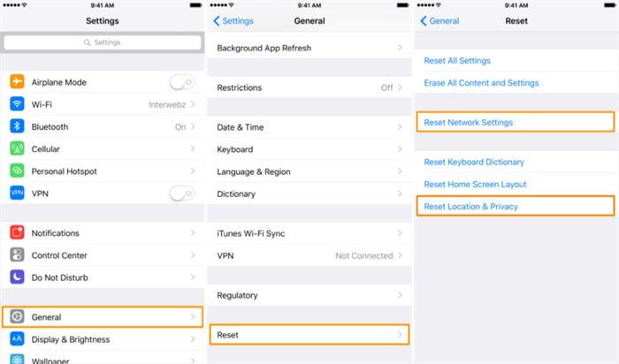Tap the orange Airplane Mode icon
Image resolution: width=619 pixels, height=364 pixels.
[x=17, y=82]
